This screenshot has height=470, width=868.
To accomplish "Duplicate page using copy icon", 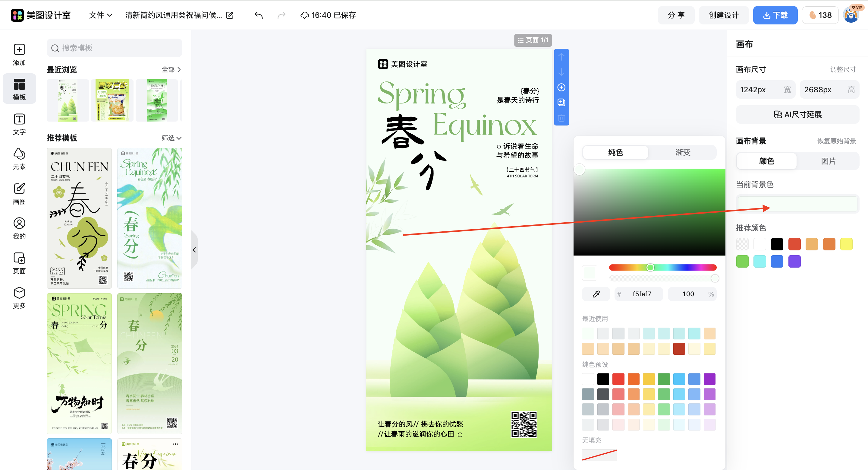I will tap(561, 103).
